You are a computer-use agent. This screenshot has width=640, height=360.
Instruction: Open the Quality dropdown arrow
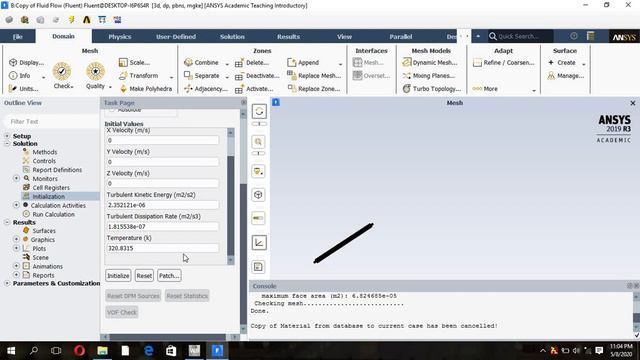(110, 87)
